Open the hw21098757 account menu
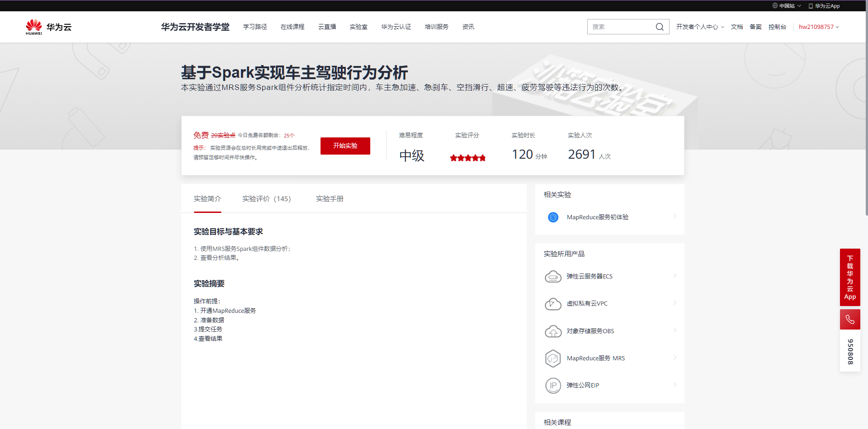The width and height of the screenshot is (868, 429). (819, 27)
